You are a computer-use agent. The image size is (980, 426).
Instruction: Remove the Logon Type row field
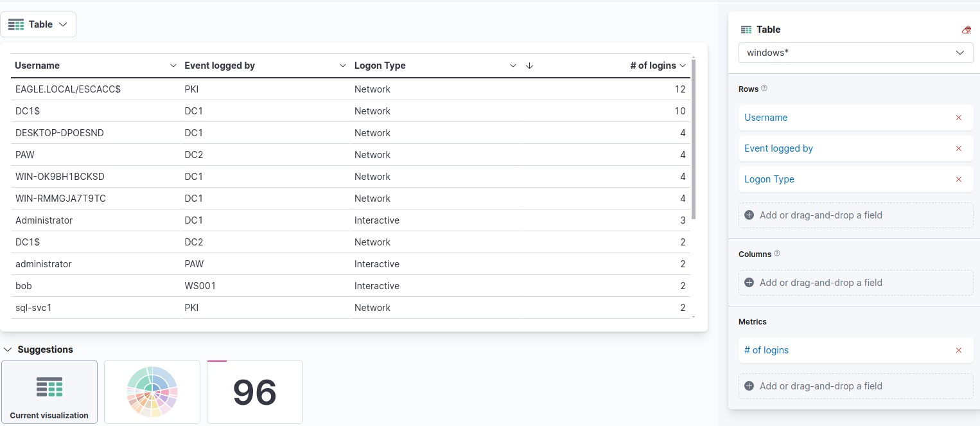(959, 179)
